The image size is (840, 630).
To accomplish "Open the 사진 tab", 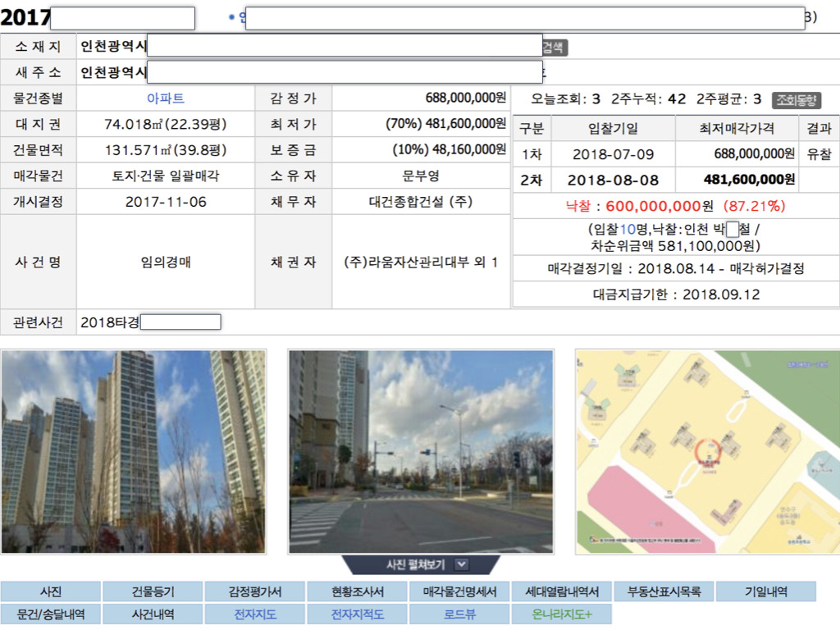I will click(51, 591).
